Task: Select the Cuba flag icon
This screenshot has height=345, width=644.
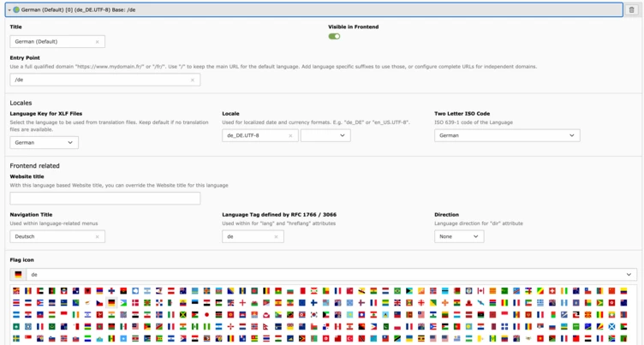Action: 40,303
